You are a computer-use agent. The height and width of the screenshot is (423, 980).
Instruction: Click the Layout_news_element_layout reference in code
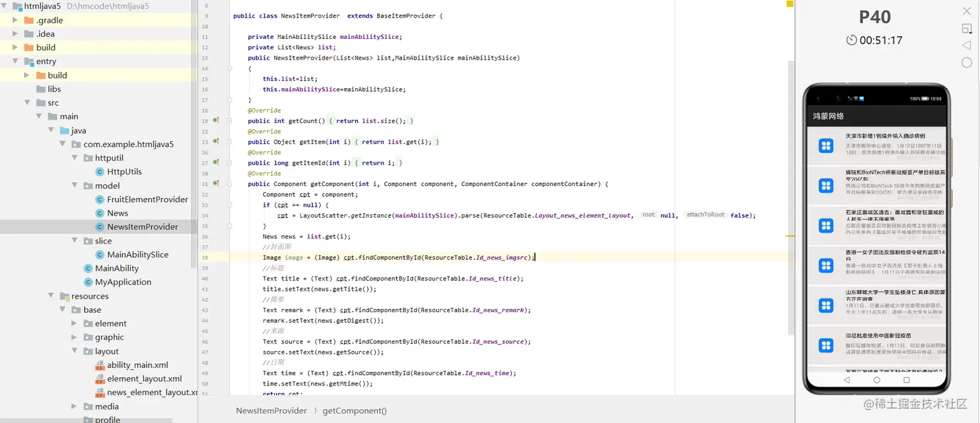coord(582,215)
